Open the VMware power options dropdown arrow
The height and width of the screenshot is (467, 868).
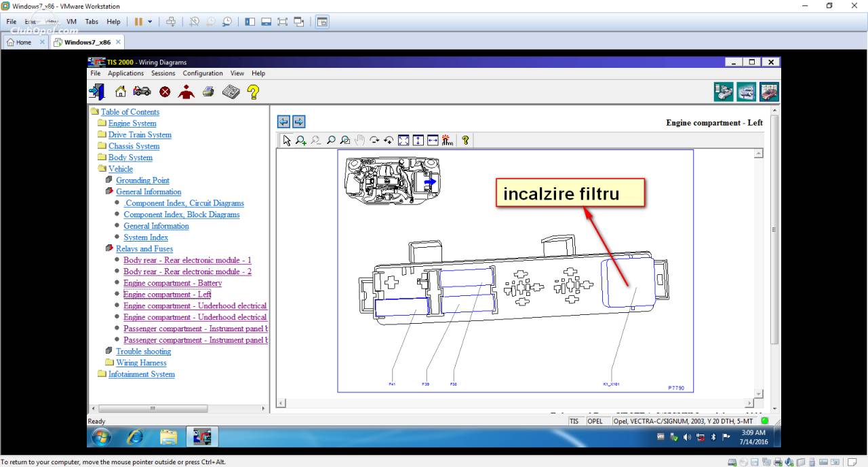[150, 22]
